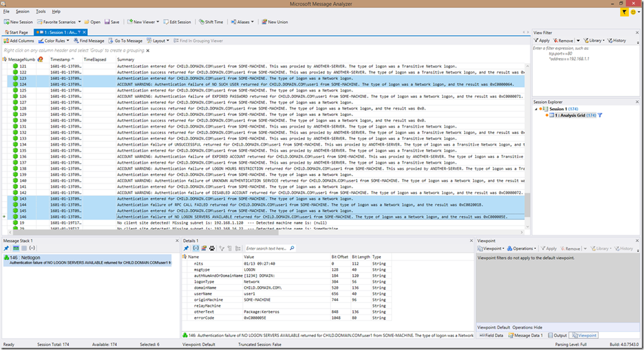This screenshot has height=350, width=644.
Task: Click the Save toolbar button
Action: tap(112, 22)
